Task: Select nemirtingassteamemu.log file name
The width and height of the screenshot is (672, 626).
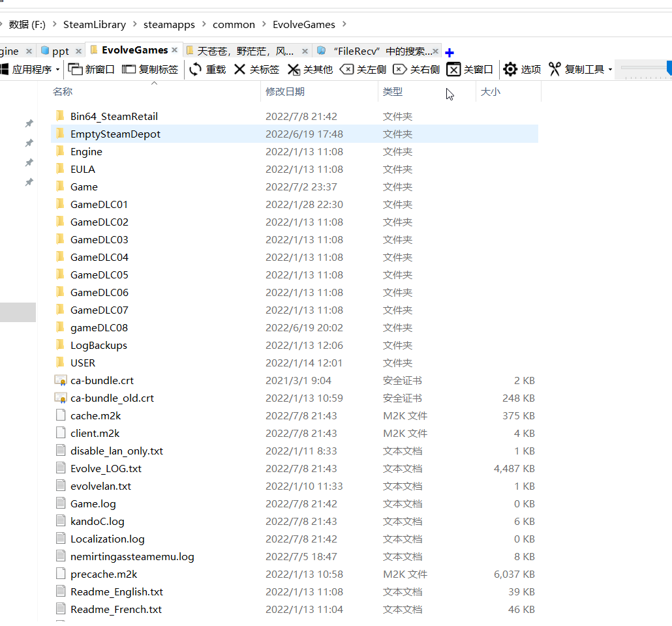Action: point(132,557)
